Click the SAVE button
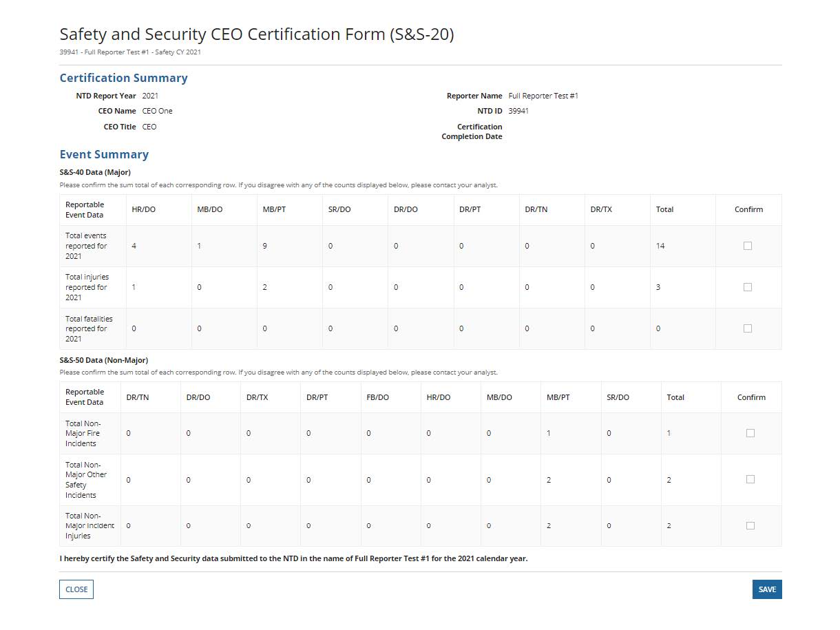The image size is (840, 630). pyautogui.click(x=766, y=589)
